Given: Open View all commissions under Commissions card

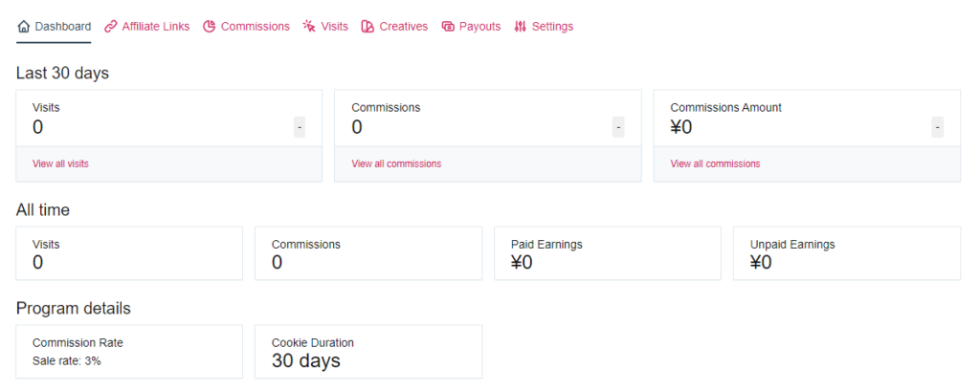Looking at the screenshot, I should (396, 164).
